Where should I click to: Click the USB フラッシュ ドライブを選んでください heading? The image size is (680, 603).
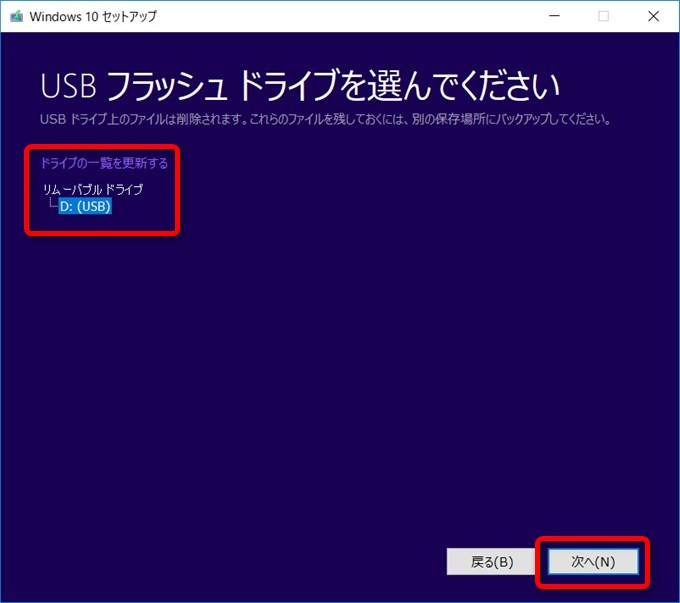(300, 85)
